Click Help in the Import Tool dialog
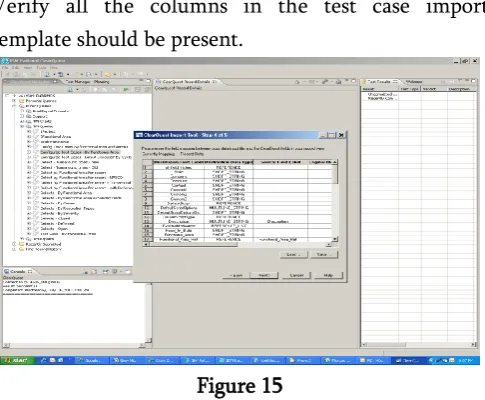 (328, 275)
